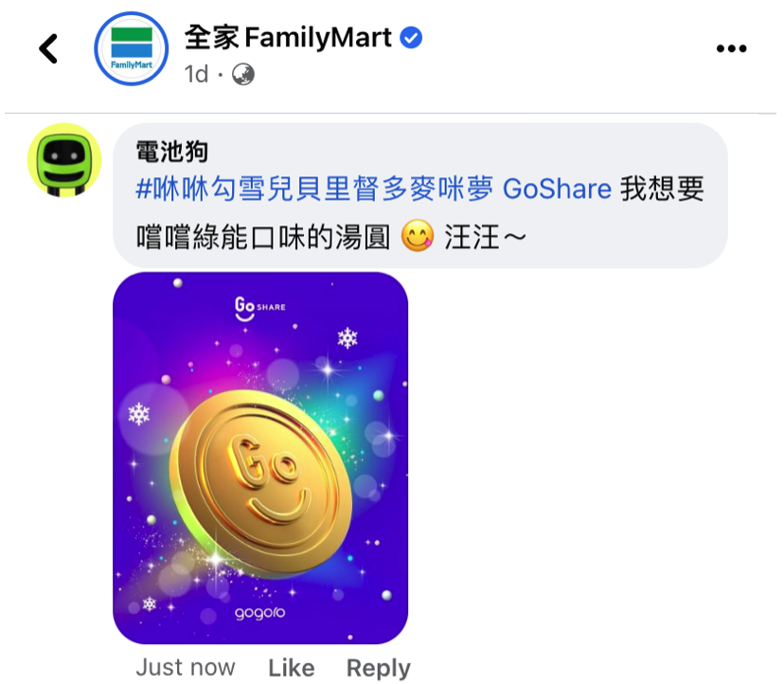Click the Just now timestamp
The height and width of the screenshot is (684, 784).
(x=186, y=668)
